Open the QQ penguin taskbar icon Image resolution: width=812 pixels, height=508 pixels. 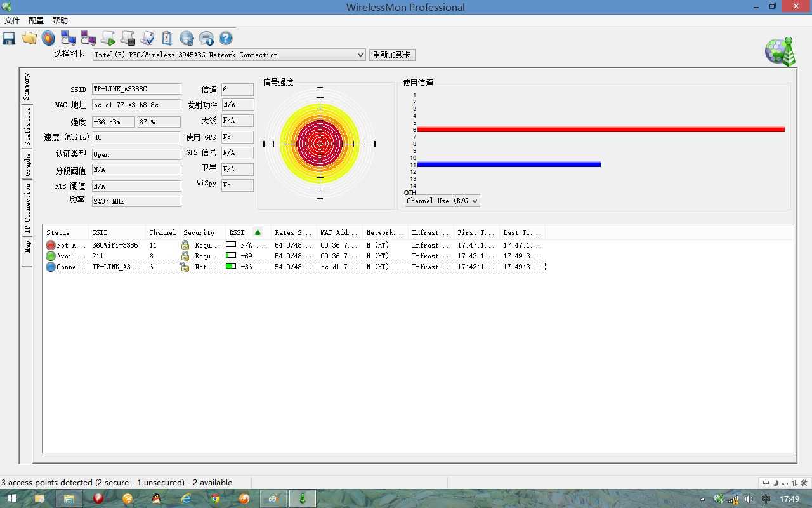pyautogui.click(x=157, y=498)
